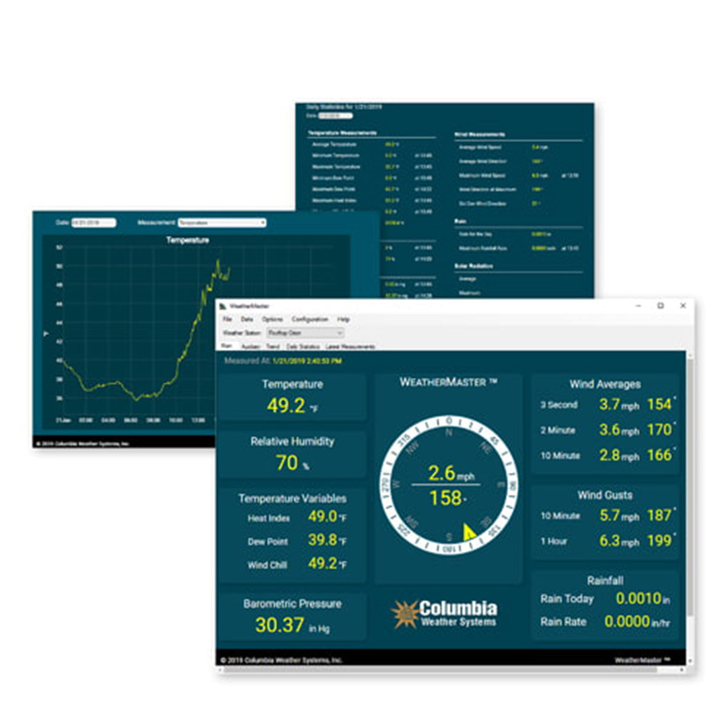Switch to the Latest Measurements tab
This screenshot has height=728, width=728.
(x=349, y=345)
